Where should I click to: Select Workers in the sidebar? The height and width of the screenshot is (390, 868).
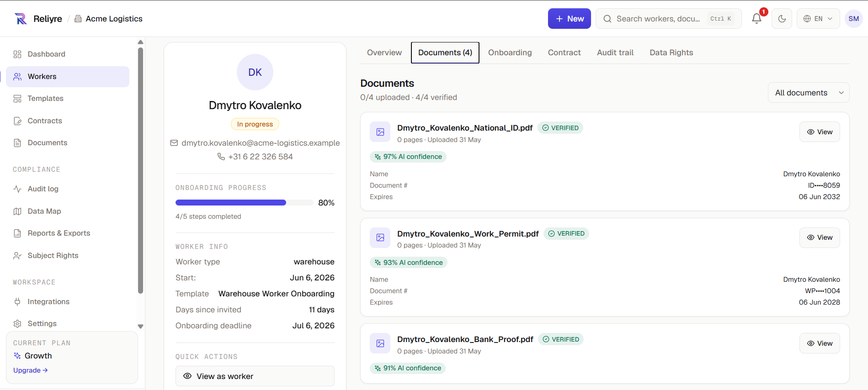point(68,77)
